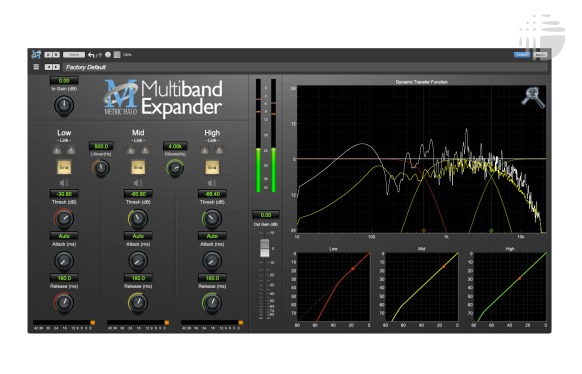Toggle Low band right link button

[71, 150]
